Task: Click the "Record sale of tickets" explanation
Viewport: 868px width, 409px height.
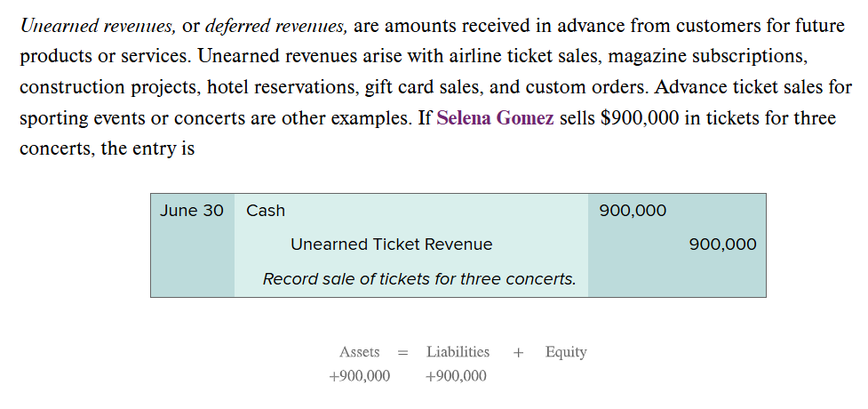Action: tap(418, 279)
